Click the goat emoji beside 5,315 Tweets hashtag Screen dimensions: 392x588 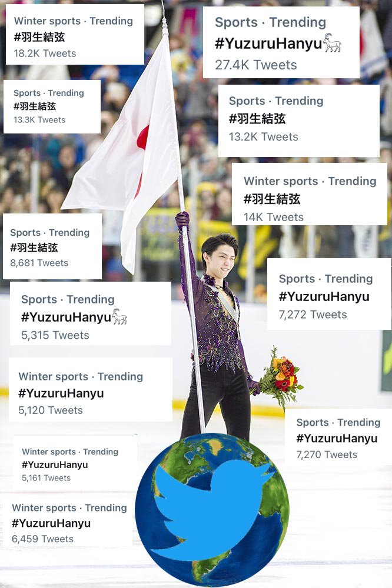click(120, 316)
